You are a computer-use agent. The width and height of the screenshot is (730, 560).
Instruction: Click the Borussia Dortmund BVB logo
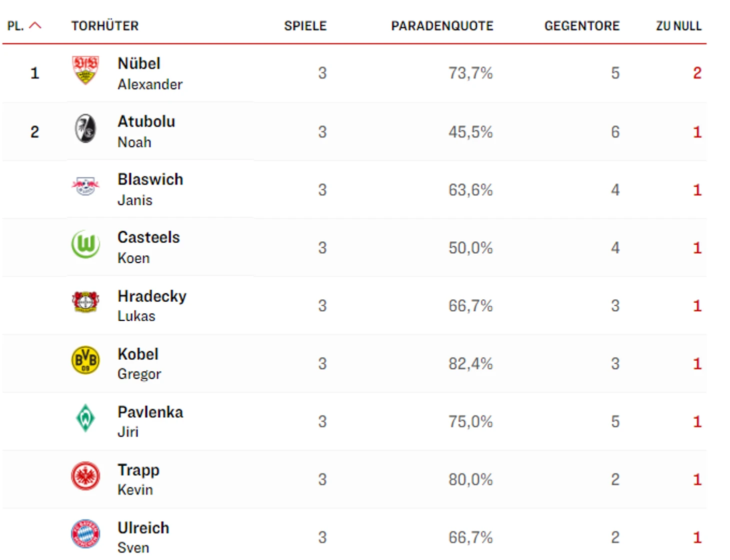85,360
